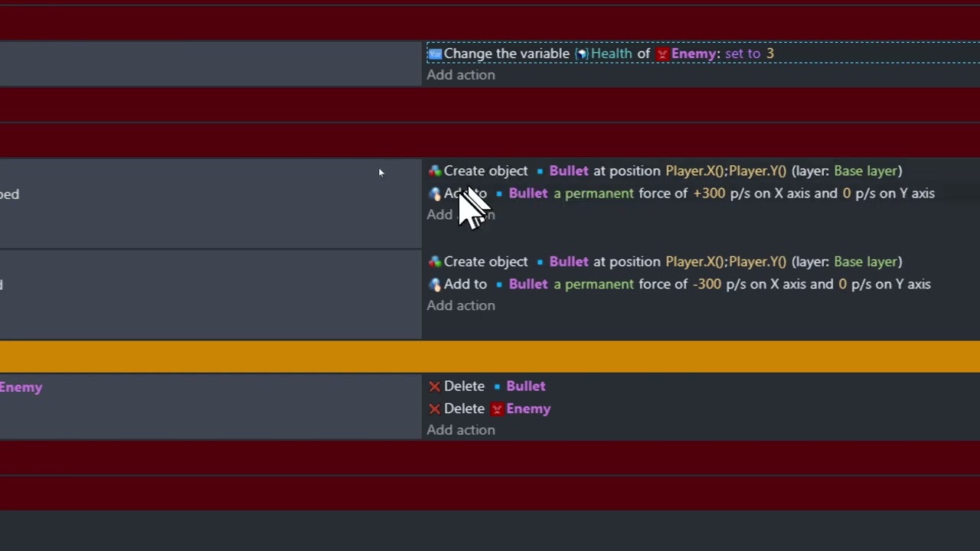Click the Bullet square icon in Delete Bullet action
Screen dimensions: 980x551
tap(497, 386)
